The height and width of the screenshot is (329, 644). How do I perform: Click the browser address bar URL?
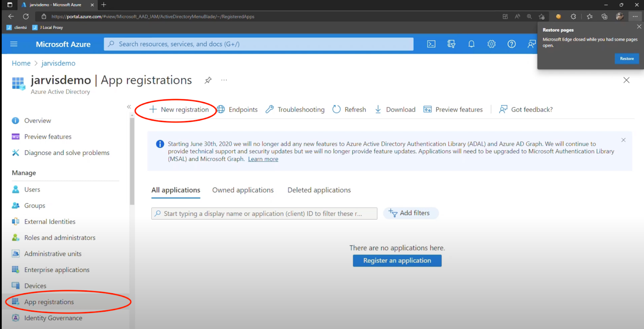153,16
